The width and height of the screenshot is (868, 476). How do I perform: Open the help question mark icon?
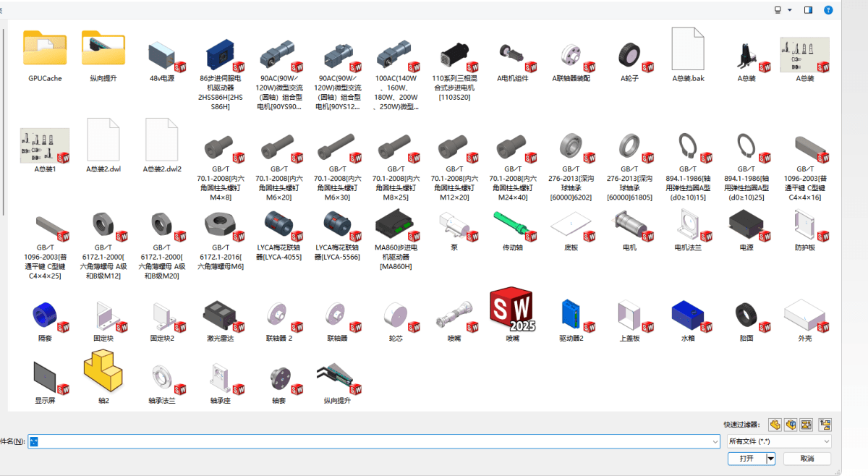(828, 10)
